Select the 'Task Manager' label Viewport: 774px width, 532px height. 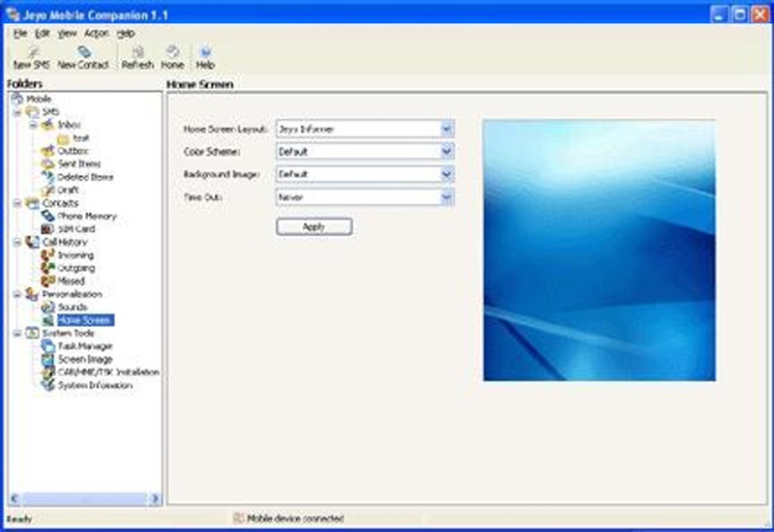click(85, 346)
